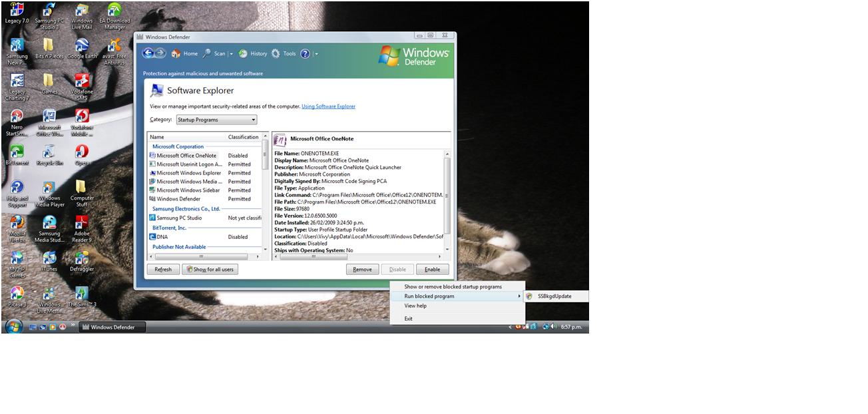This screenshot has height=414, width=868.
Task: Select the iTunes desktop icon
Action: point(49,262)
